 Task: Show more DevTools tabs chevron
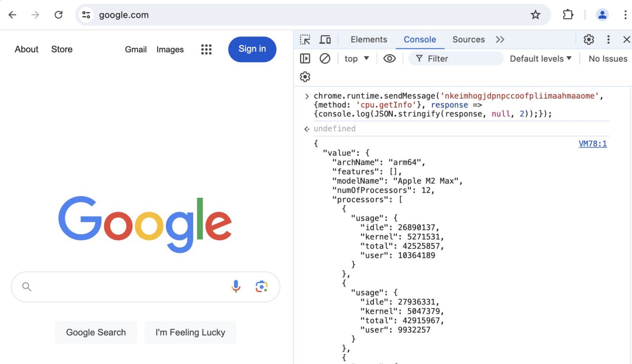[500, 39]
